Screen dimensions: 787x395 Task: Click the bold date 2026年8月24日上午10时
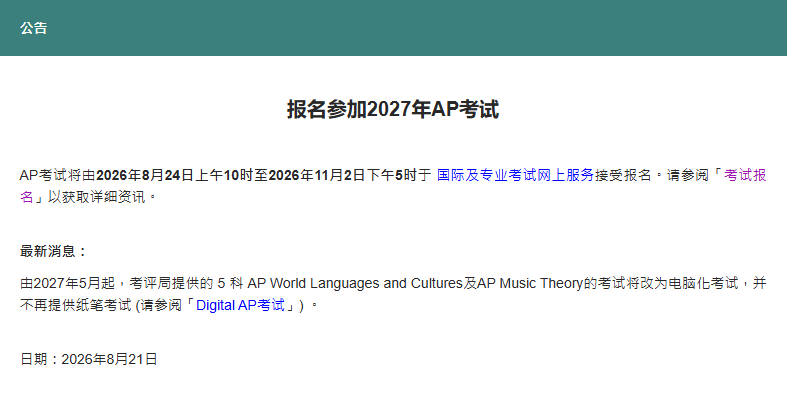pyautogui.click(x=175, y=175)
